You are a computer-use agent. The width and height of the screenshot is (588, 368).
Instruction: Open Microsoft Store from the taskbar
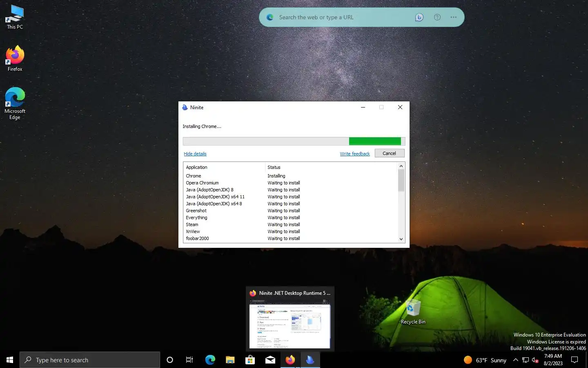click(250, 360)
